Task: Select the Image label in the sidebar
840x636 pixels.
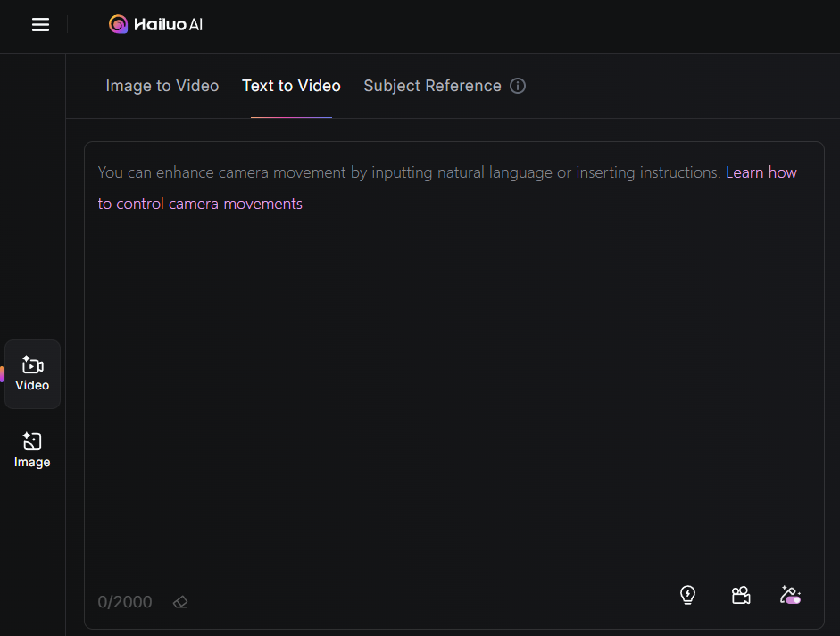Action: [32, 463]
